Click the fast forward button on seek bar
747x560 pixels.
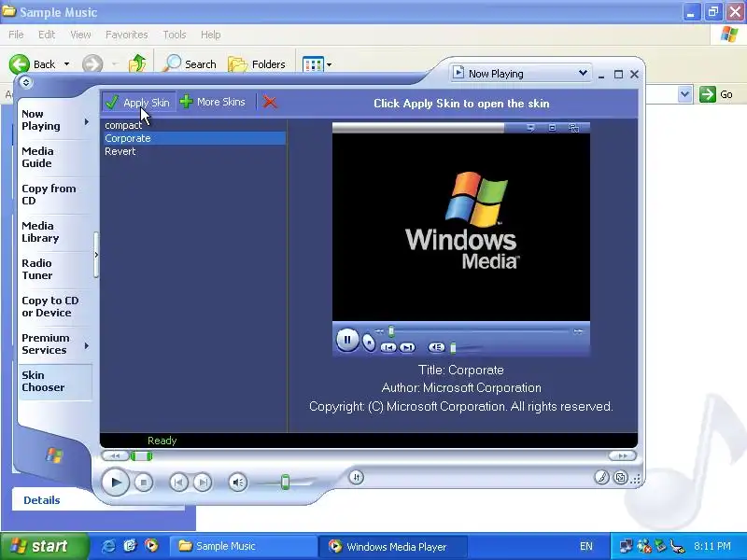(622, 456)
